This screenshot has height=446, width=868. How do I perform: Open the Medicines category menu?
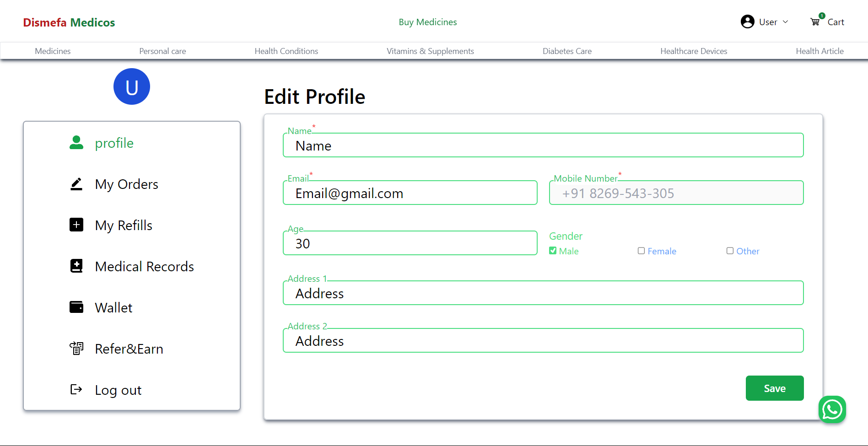(53, 51)
